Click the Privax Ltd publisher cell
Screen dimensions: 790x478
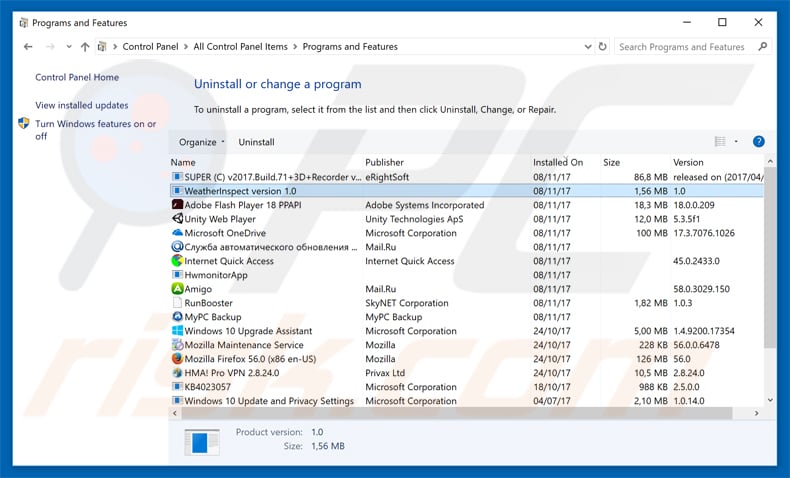tap(385, 373)
